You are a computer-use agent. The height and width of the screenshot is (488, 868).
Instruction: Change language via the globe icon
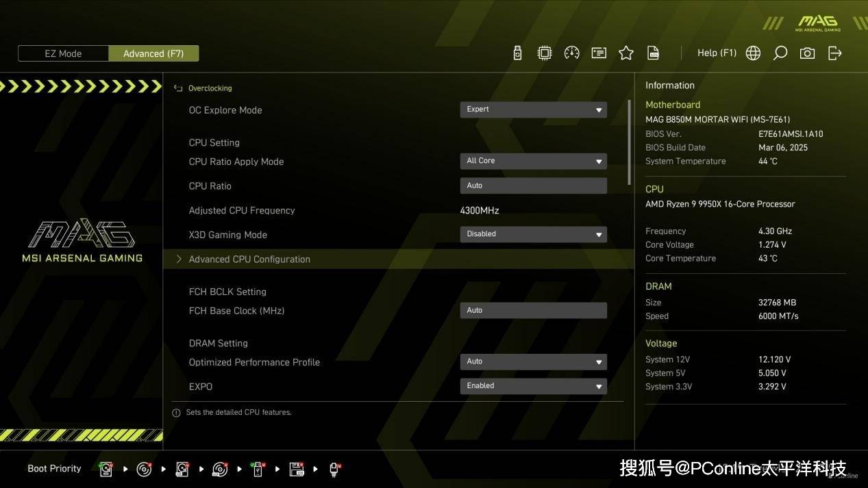coord(753,53)
